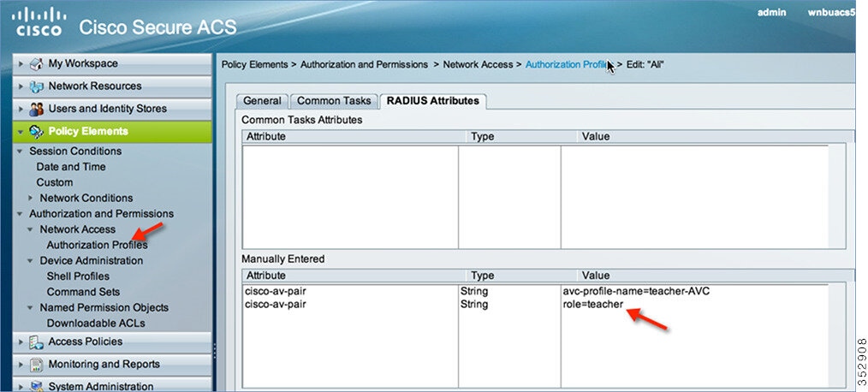Expand Access Policies drawer arrow
Image resolution: width=868 pixels, height=392 pixels.
tap(21, 342)
